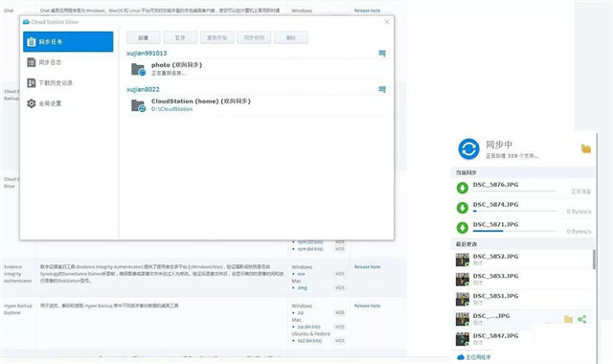Open Release Note link for Chat row
The image size is (613, 364).
367,11
